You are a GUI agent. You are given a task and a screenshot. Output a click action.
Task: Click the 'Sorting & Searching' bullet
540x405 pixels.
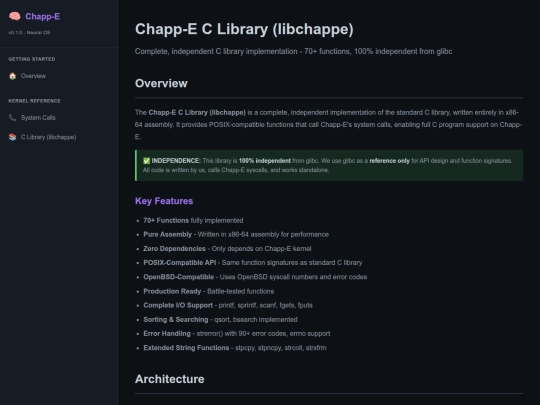tap(220, 320)
